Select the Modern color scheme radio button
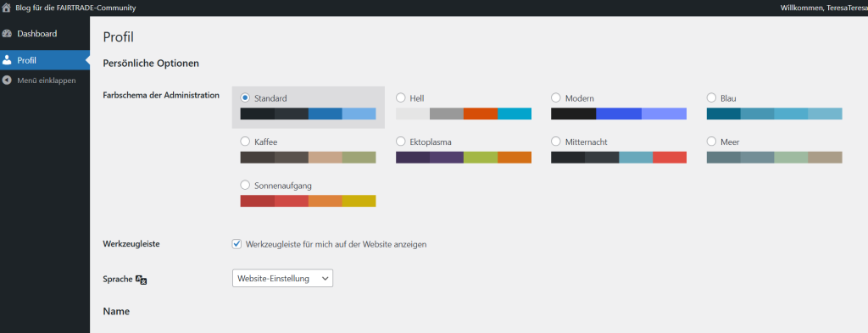The image size is (868, 333). click(x=556, y=97)
